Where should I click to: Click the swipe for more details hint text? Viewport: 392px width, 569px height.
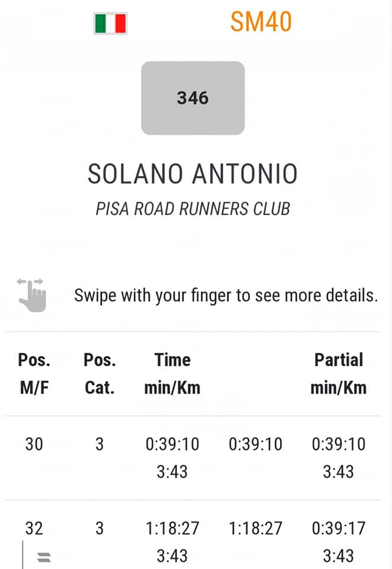click(x=226, y=295)
